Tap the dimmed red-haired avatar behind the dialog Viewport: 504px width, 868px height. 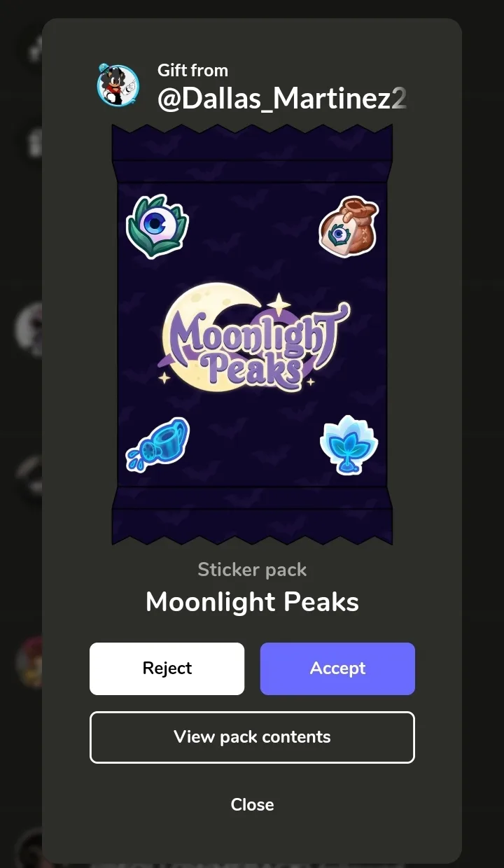[29, 661]
